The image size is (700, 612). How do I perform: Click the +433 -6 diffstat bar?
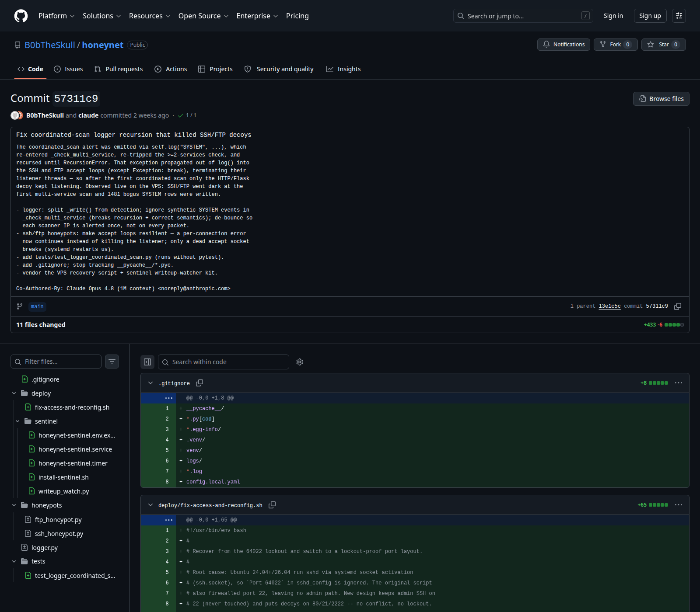[664, 325]
